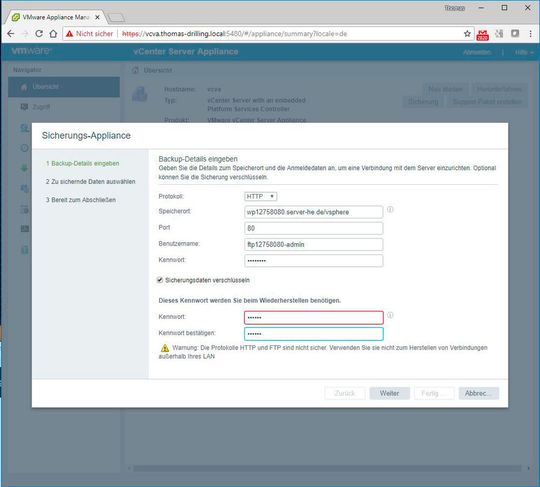
Task: Focus the Port input field
Action: pos(313,228)
